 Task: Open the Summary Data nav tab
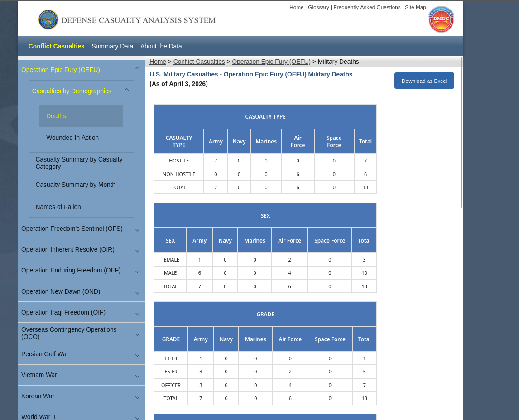(x=112, y=46)
